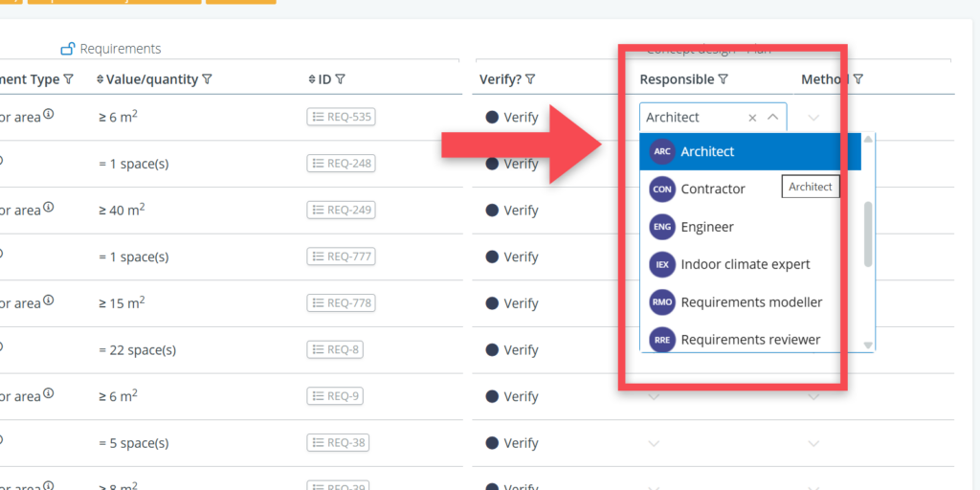Open the REQ-248 ID tag
This screenshot has width=980, height=490.
tap(341, 164)
